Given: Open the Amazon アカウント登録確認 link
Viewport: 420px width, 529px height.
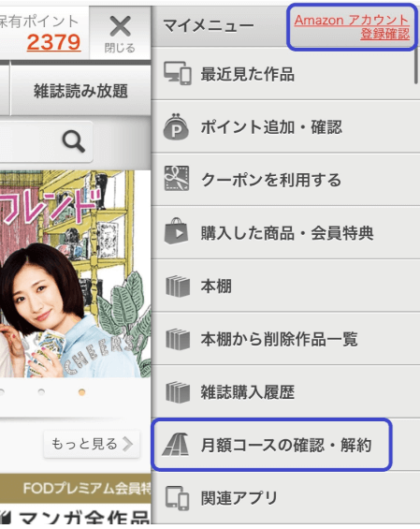Looking at the screenshot, I should (x=352, y=27).
